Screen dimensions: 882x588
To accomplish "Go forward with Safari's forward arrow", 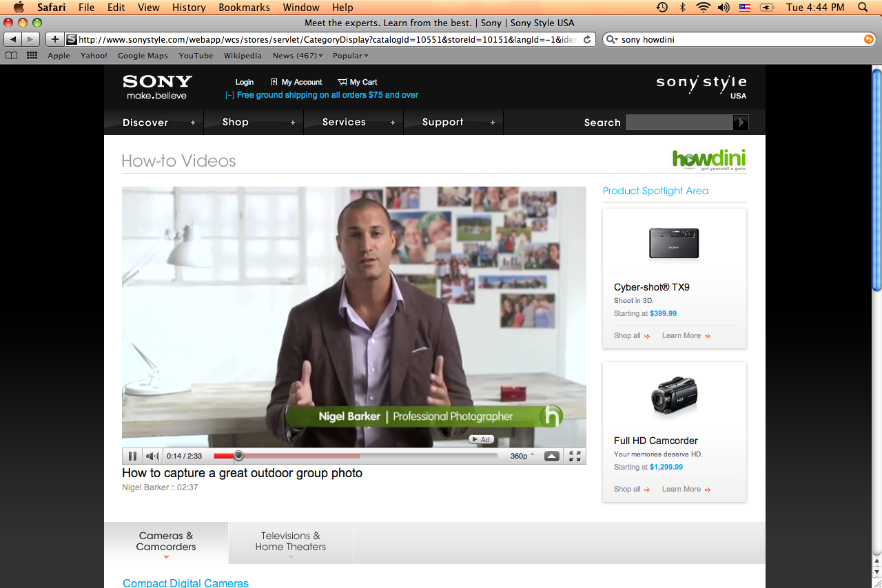I will (x=31, y=39).
